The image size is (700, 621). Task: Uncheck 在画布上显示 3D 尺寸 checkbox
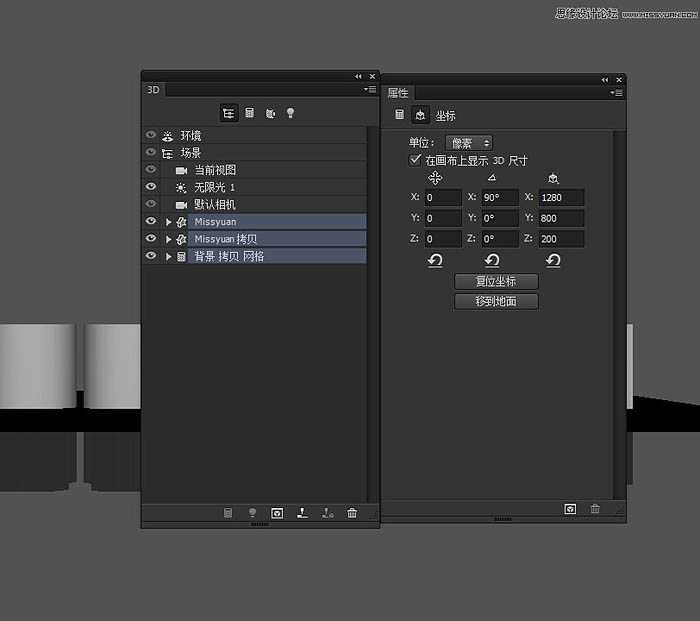(x=416, y=160)
